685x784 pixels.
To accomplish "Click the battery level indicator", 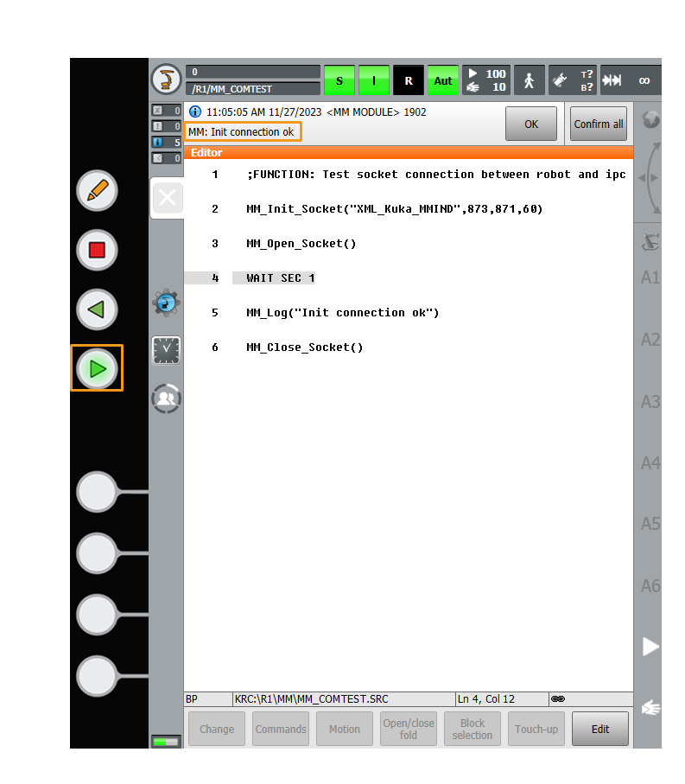I will [x=167, y=742].
